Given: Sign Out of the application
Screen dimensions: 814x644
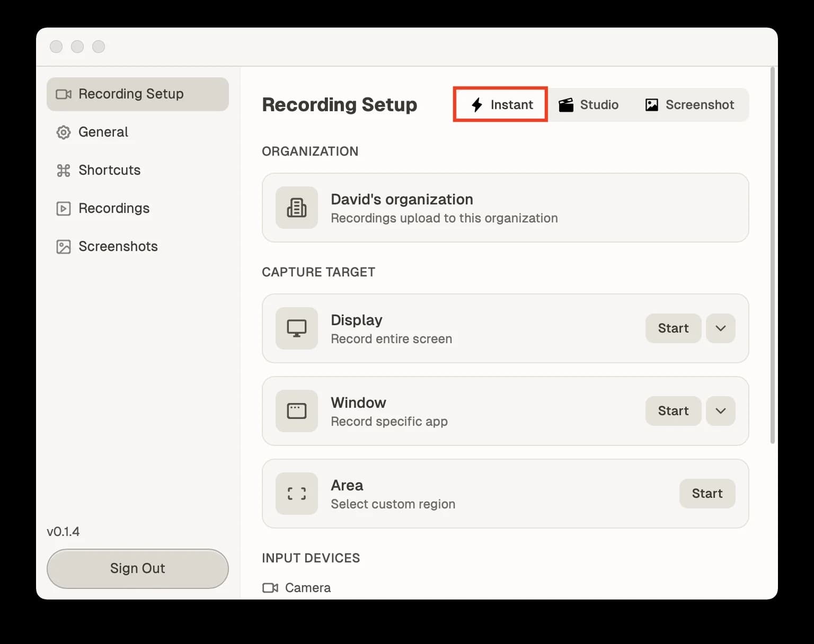Looking at the screenshot, I should click(x=137, y=568).
